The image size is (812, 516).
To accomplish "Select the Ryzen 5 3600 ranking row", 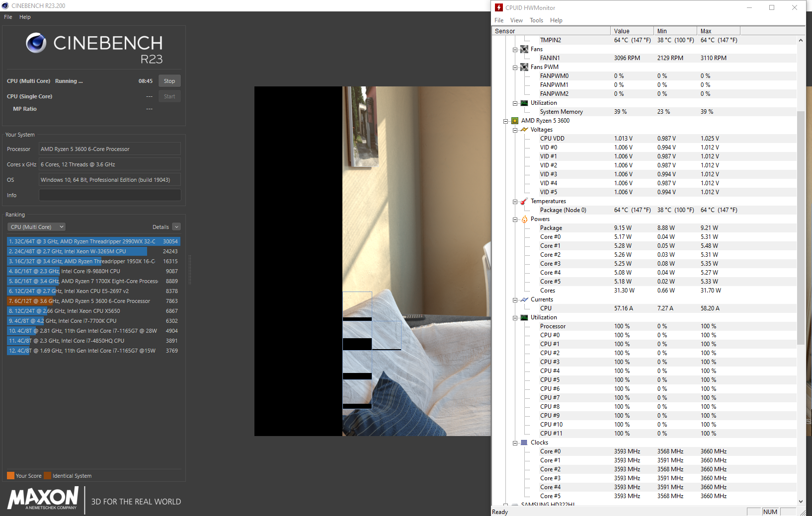I will point(93,301).
